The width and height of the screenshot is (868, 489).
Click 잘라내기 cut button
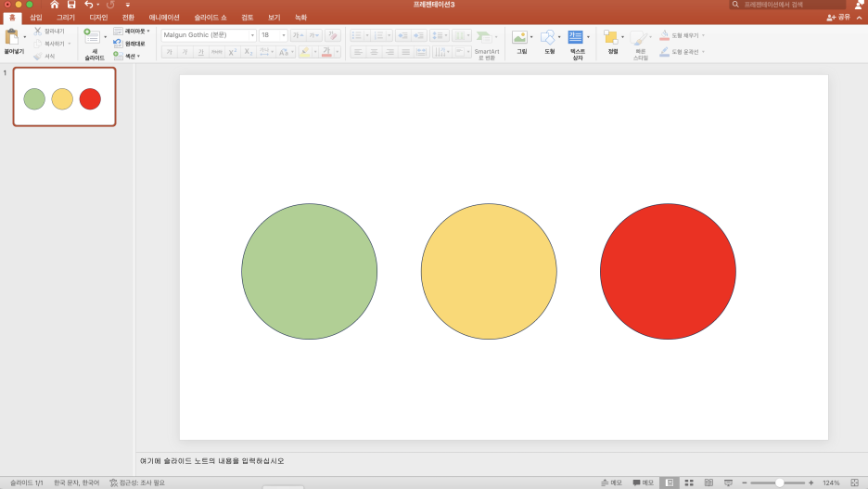[49, 31]
